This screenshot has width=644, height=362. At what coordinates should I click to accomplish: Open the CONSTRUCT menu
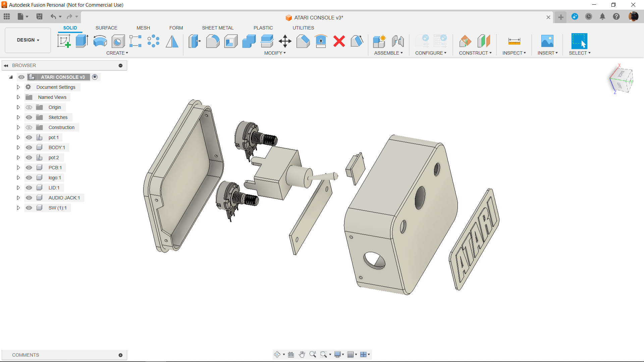tap(475, 53)
